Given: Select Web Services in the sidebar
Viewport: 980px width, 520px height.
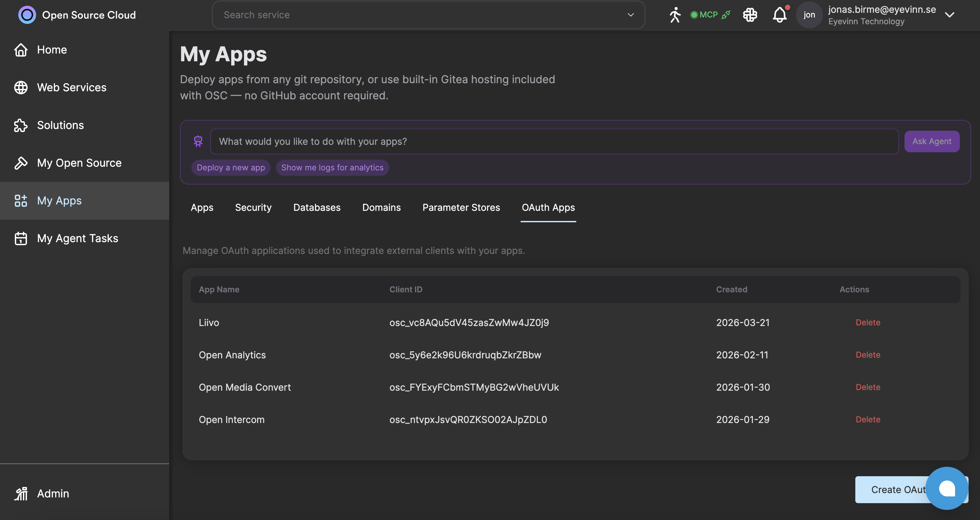Looking at the screenshot, I should (71, 87).
